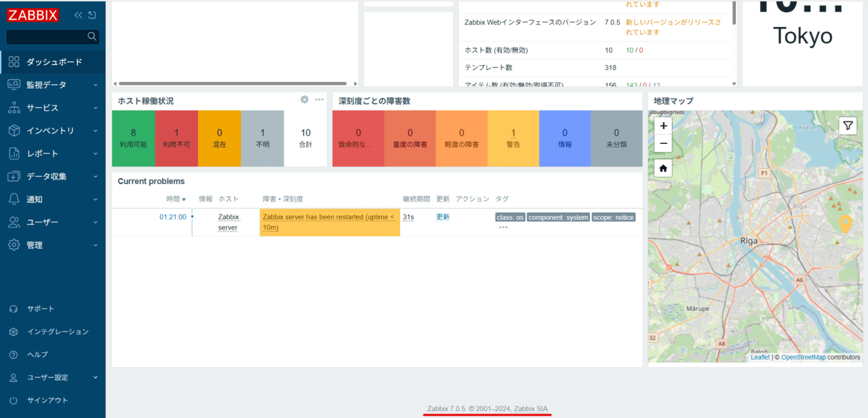Image resolution: width=868 pixels, height=418 pixels.
Task: Click the サービス hierarchy icon
Action: point(14,108)
